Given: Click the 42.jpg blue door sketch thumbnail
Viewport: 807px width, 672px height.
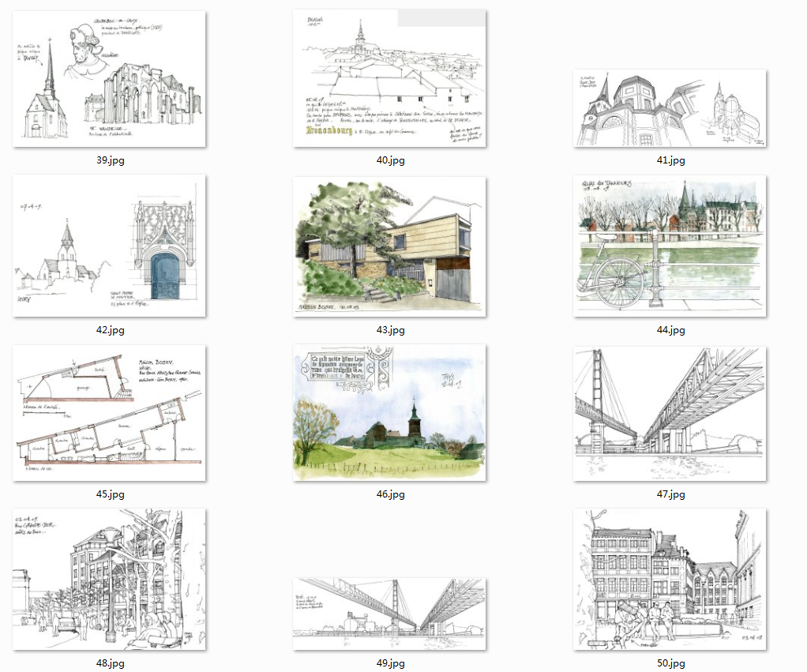Looking at the screenshot, I should 109,246.
